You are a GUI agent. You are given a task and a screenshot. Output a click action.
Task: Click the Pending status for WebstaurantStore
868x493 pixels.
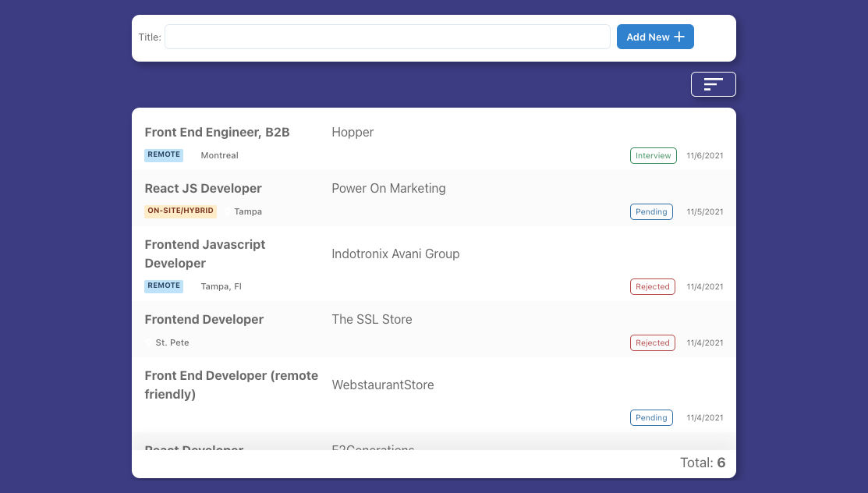pyautogui.click(x=651, y=417)
